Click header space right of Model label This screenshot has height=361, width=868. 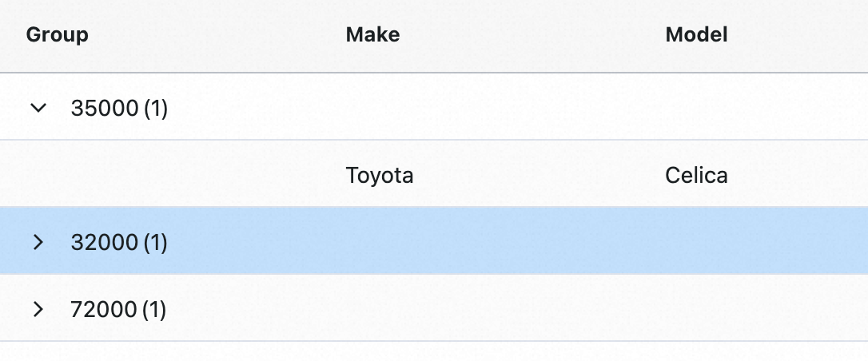pyautogui.click(x=799, y=34)
